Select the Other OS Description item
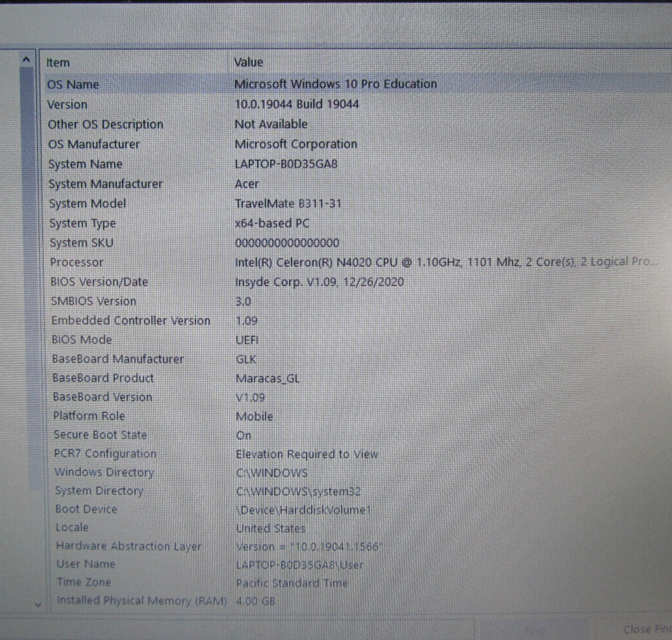The width and height of the screenshot is (672, 640). pyautogui.click(x=105, y=124)
